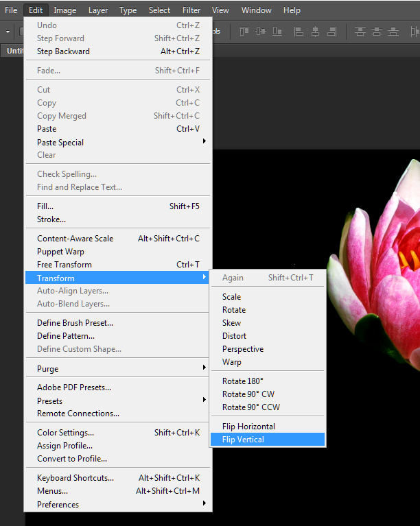The height and width of the screenshot is (526, 420).
Task: Open the File menu
Action: point(11,10)
